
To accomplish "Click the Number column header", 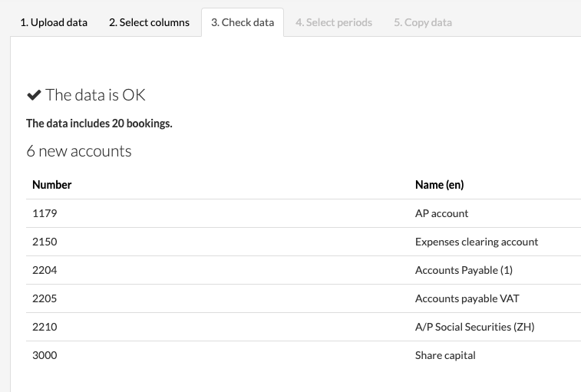I will [x=52, y=185].
